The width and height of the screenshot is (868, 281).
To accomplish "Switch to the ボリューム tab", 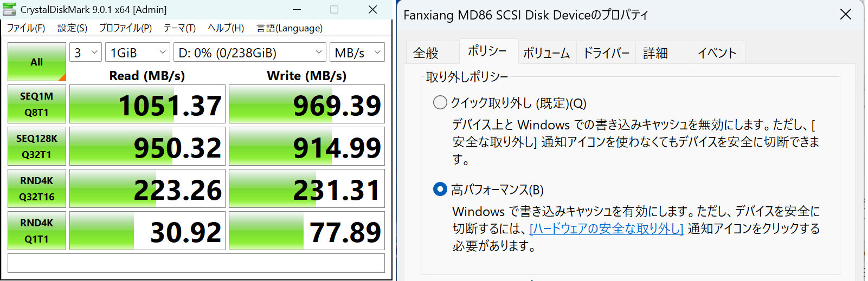I will tap(546, 53).
